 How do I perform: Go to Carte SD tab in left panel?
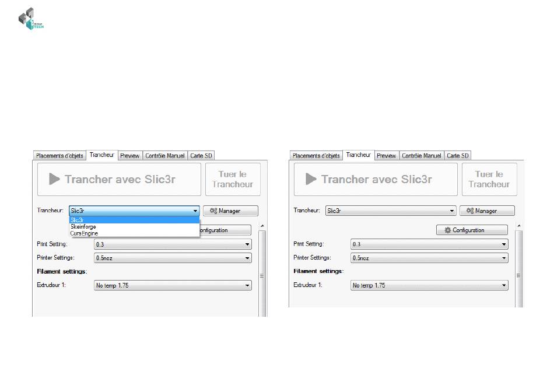click(x=201, y=156)
